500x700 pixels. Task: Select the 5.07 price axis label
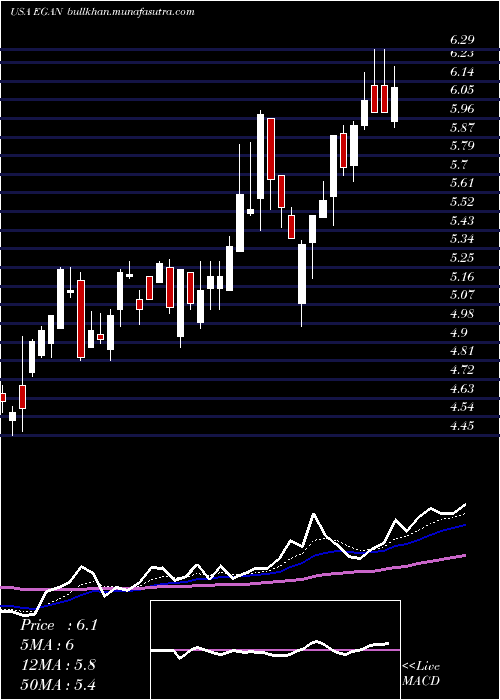462,295
